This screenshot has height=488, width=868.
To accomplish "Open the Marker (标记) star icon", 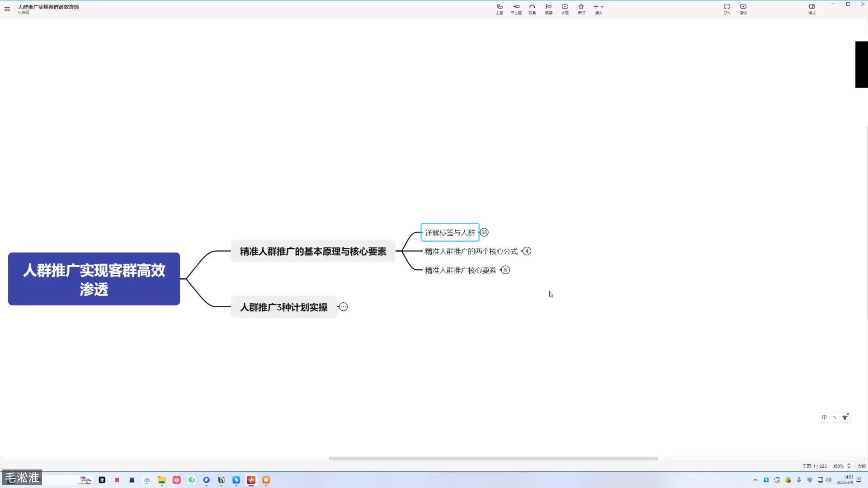I will tap(581, 9).
